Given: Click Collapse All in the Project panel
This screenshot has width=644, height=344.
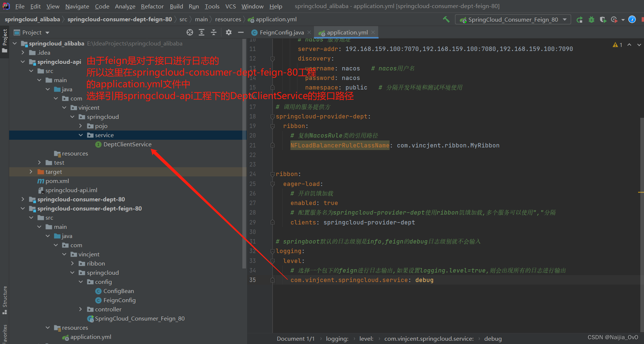Looking at the screenshot, I should click(x=214, y=32).
